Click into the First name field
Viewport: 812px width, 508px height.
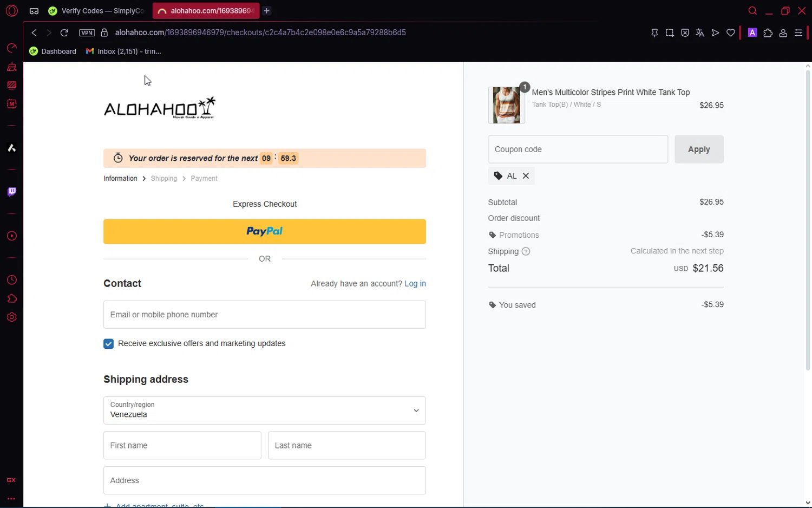(x=182, y=445)
